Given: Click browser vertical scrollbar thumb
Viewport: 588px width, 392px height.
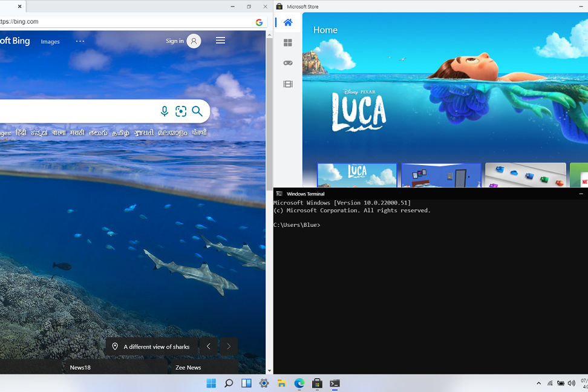Looking at the screenshot, I should click(269, 114).
